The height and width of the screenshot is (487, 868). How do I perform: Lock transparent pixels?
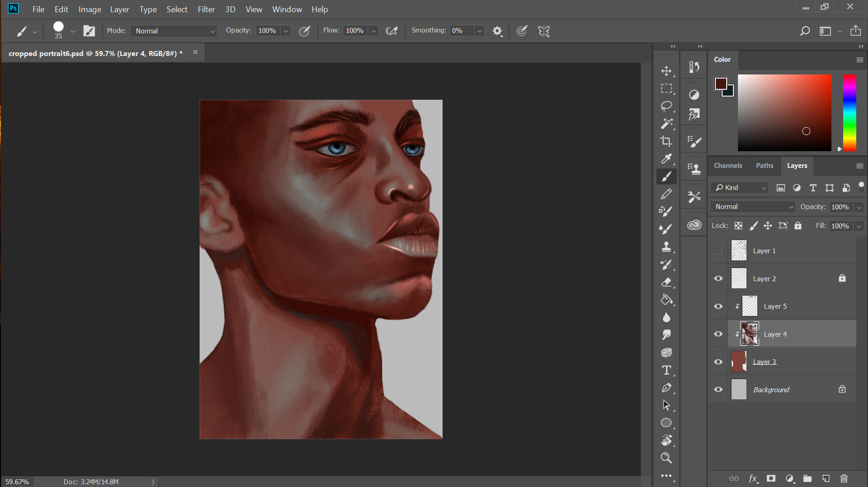pos(738,226)
